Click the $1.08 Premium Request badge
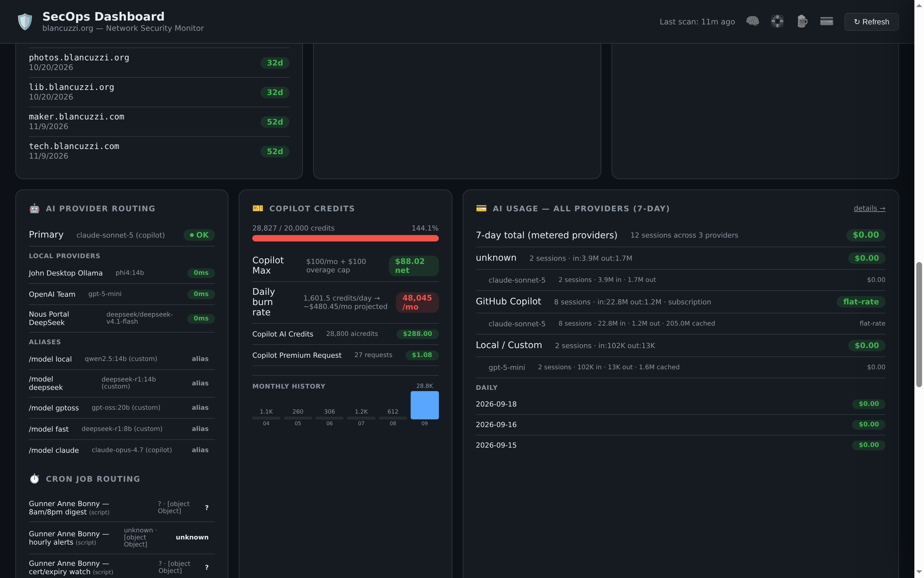The image size is (924, 578). [x=422, y=355]
